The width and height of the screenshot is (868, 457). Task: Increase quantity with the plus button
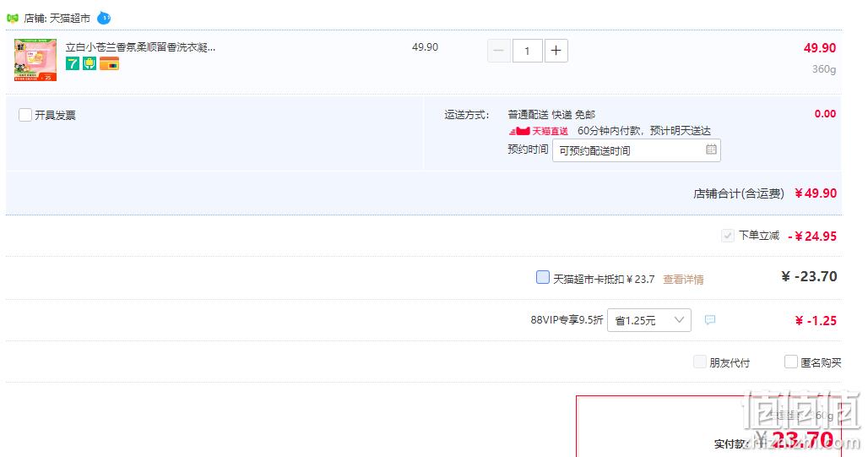[x=556, y=51]
